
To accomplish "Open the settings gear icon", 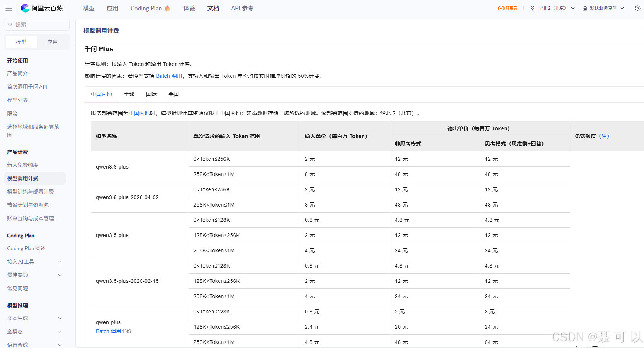I will [x=637, y=8].
